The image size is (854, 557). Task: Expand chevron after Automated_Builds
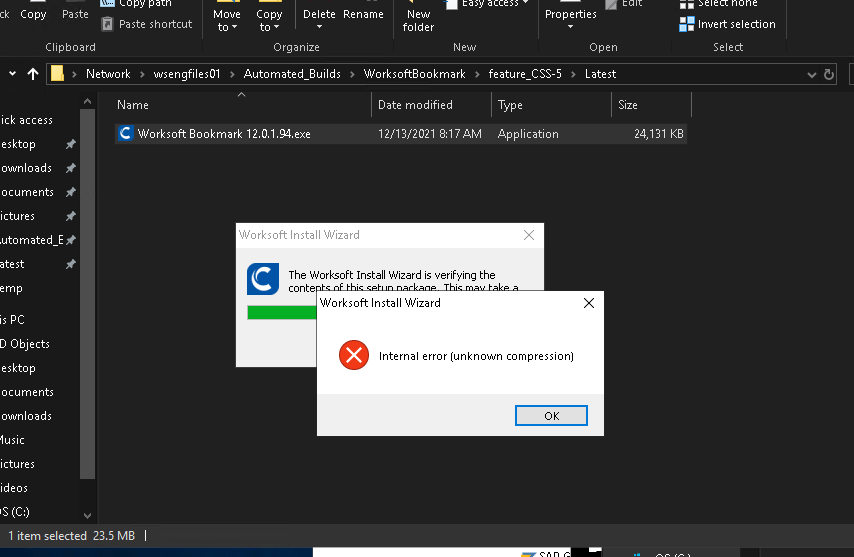(352, 75)
